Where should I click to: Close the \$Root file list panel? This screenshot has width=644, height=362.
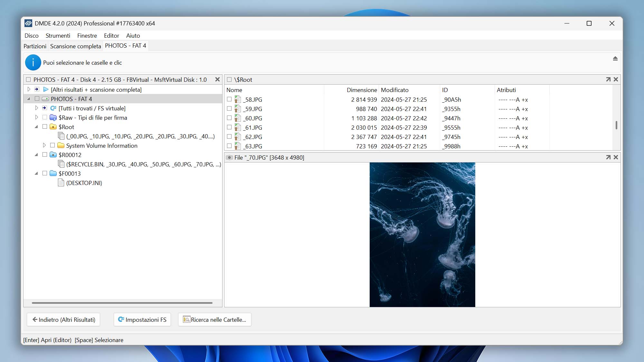[x=616, y=79]
